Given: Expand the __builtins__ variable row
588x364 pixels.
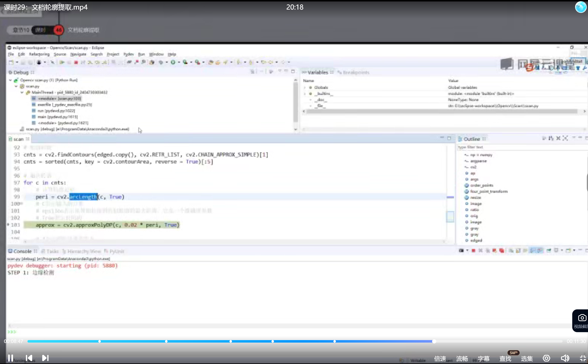Looking at the screenshot, I should [305, 94].
